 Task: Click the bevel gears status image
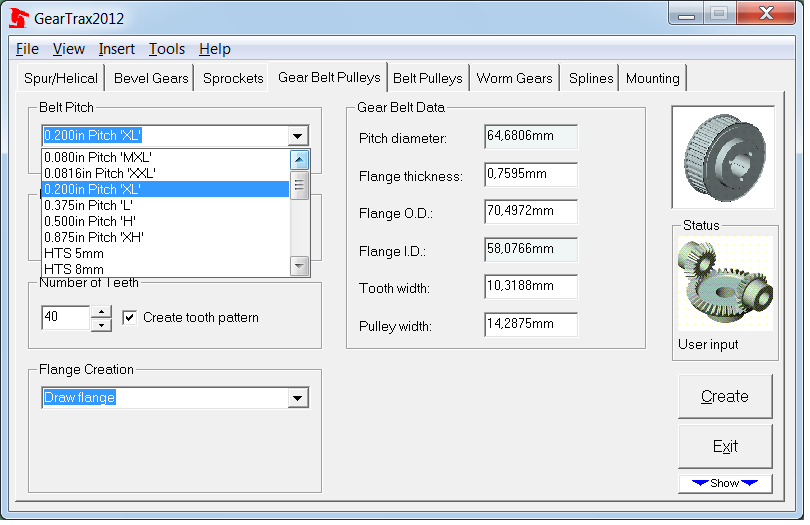click(725, 284)
